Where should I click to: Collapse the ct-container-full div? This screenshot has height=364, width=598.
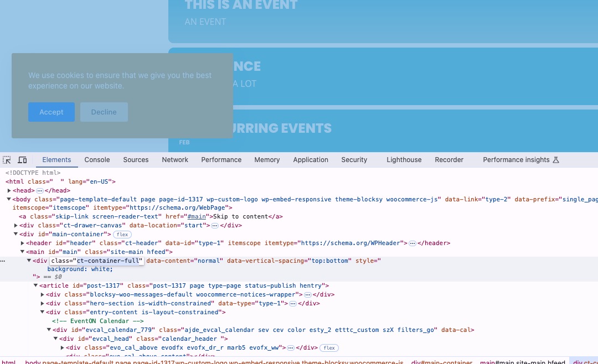click(x=29, y=261)
